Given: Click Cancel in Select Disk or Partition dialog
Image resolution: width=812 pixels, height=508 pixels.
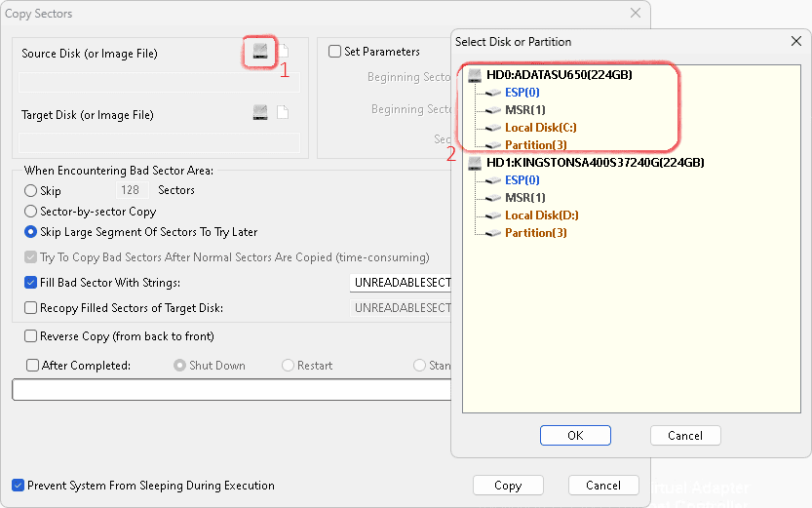Looking at the screenshot, I should click(x=685, y=436).
